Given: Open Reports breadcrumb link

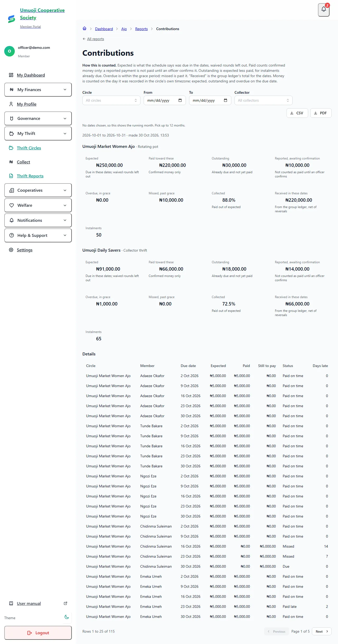Looking at the screenshot, I should (x=141, y=29).
